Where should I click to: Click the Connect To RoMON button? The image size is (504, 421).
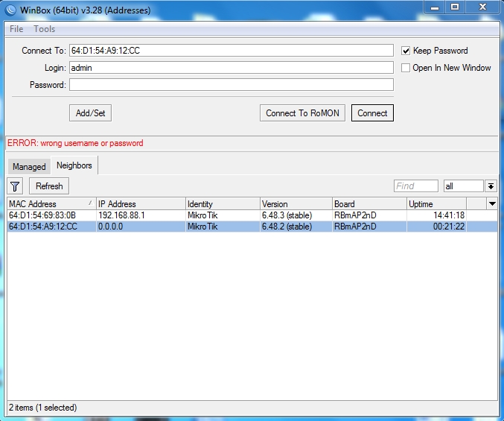coord(302,113)
